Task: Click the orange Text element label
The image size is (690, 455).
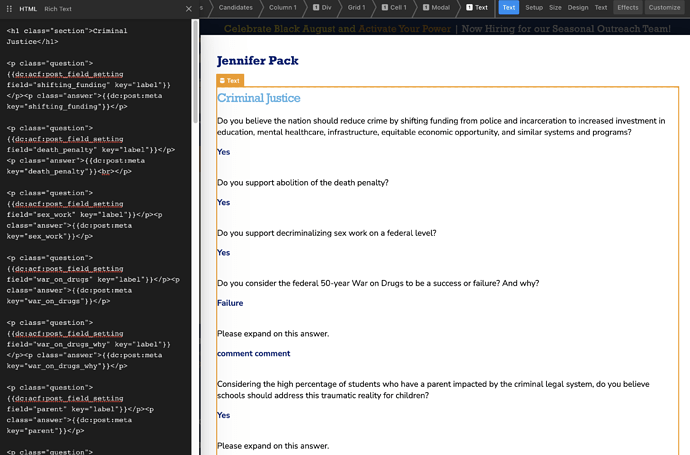Action: click(230, 80)
